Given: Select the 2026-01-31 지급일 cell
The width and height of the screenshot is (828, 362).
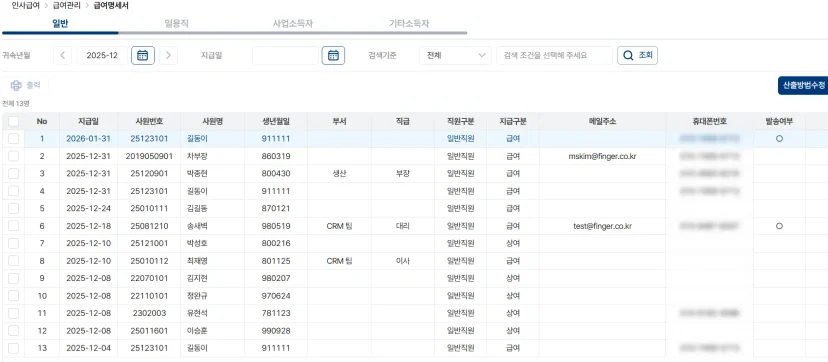Looking at the screenshot, I should (88, 139).
